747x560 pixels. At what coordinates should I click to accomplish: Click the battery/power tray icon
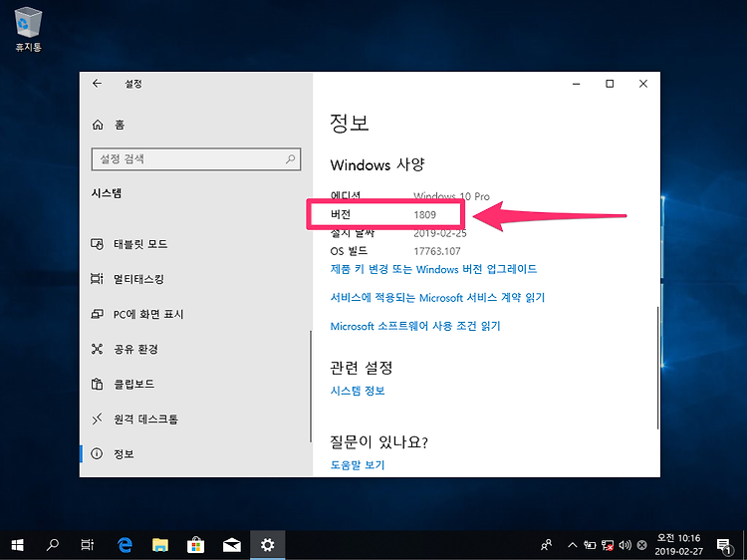(x=590, y=545)
